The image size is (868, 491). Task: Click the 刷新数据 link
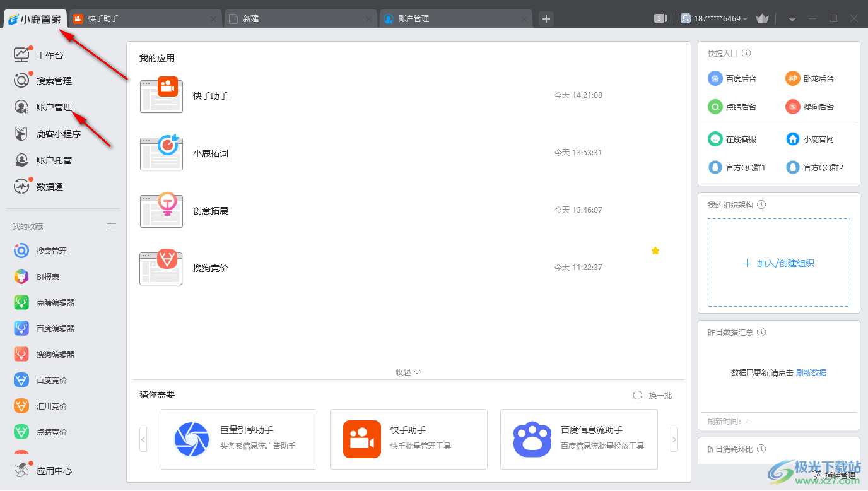click(811, 372)
